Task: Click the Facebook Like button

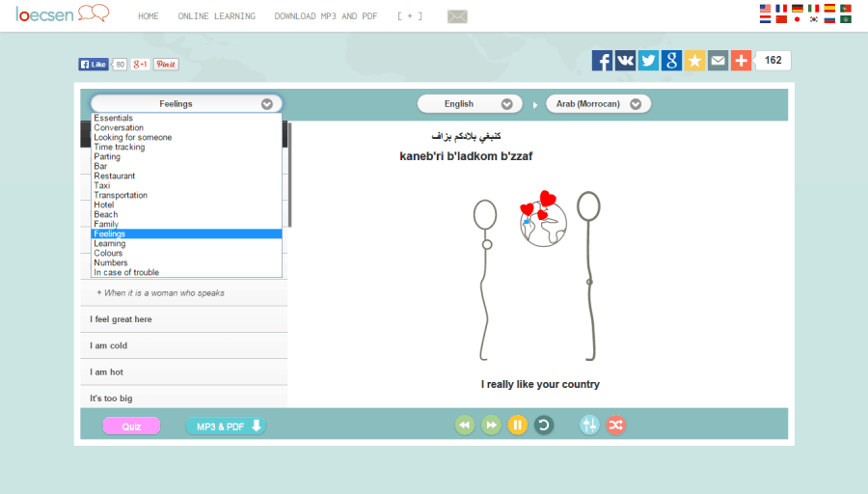Action: click(93, 65)
